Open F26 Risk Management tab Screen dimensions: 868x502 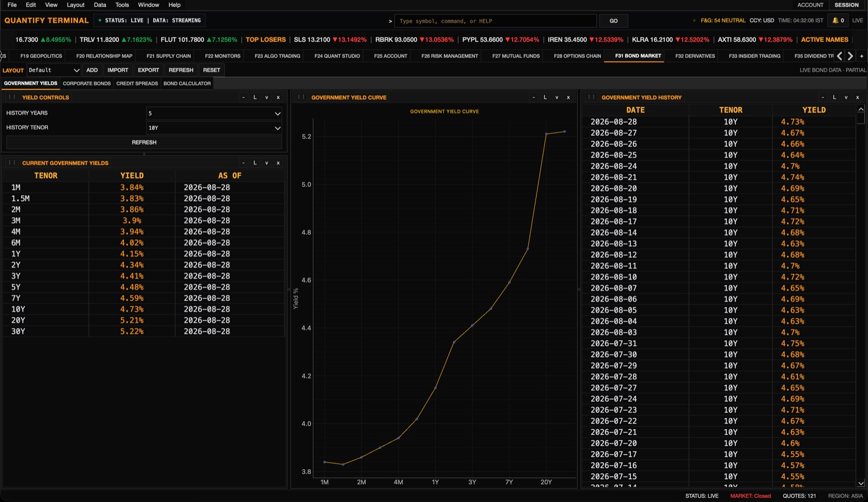[450, 56]
